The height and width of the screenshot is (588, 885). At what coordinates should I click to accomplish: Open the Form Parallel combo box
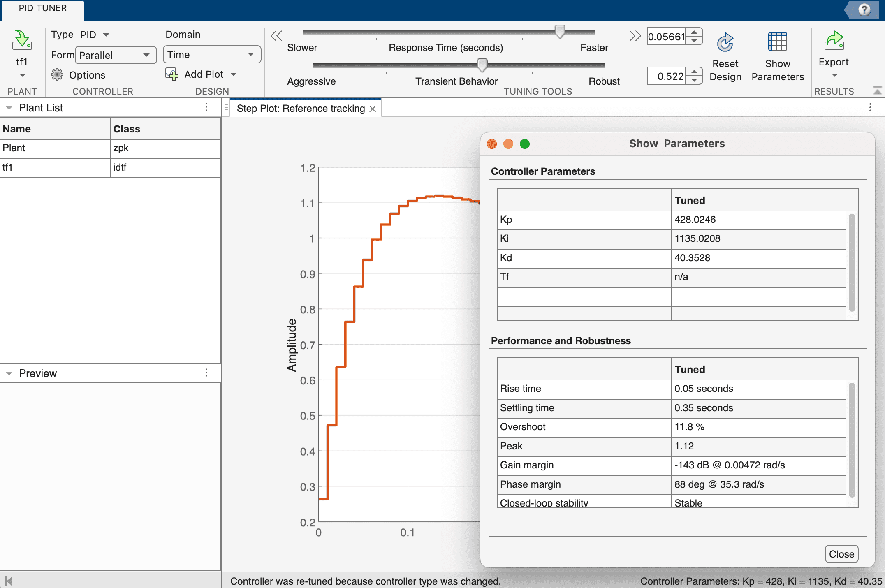tap(116, 55)
